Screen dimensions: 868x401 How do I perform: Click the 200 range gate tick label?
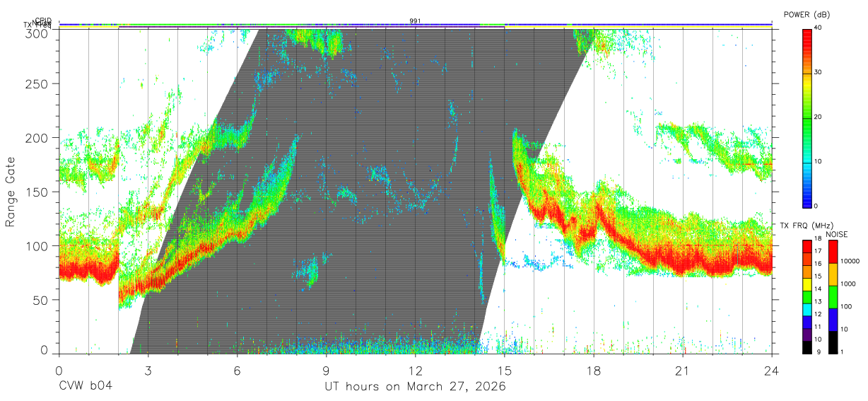point(38,137)
